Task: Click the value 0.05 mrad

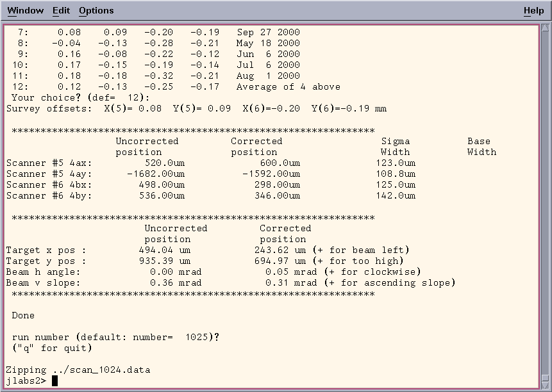Action: tap(291, 272)
